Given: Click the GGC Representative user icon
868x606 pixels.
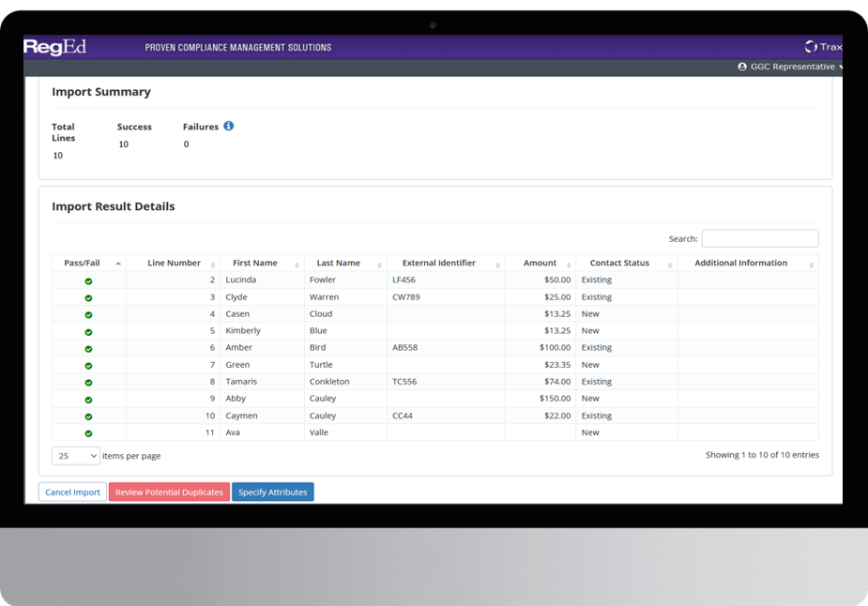Looking at the screenshot, I should [741, 67].
